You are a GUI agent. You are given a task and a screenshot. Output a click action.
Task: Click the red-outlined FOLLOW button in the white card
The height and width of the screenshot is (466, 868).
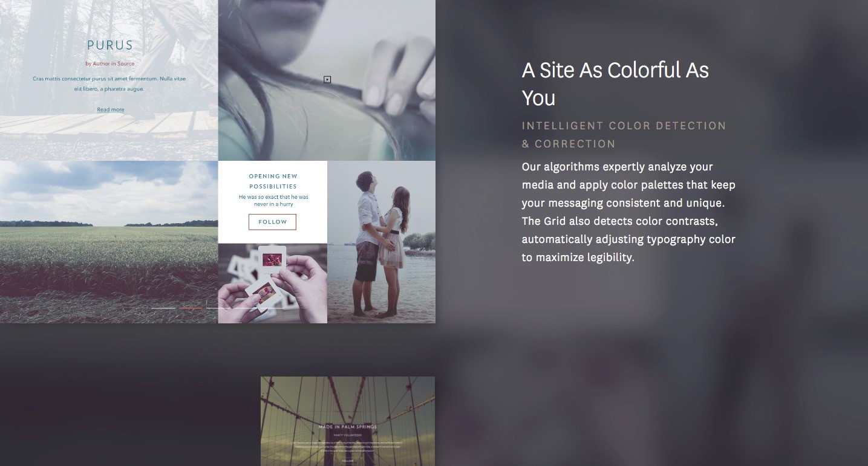point(272,222)
